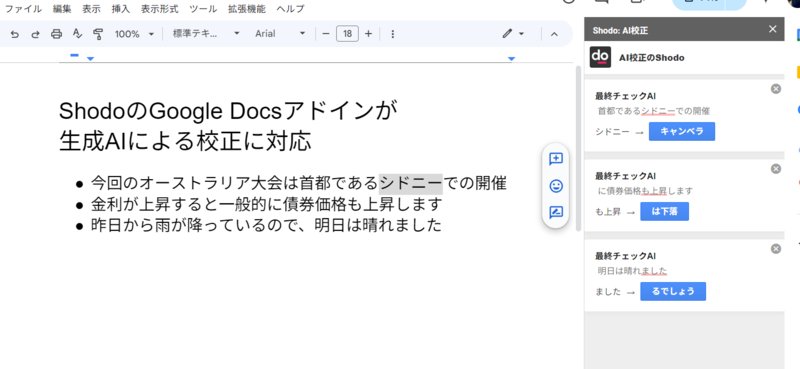Open the pencil editing mode dropdown
The height and width of the screenshot is (369, 800).
(x=513, y=34)
